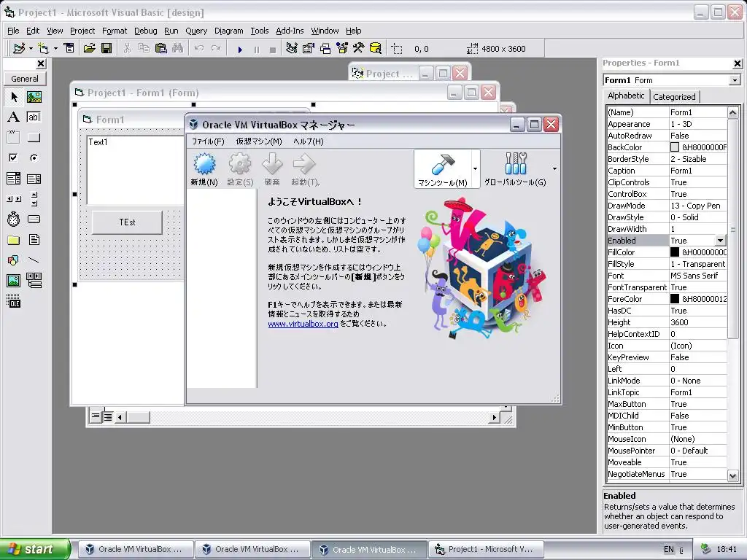The height and width of the screenshot is (560, 747).
Task: Expand the Add Project dropdown arrow
Action: (x=31, y=49)
